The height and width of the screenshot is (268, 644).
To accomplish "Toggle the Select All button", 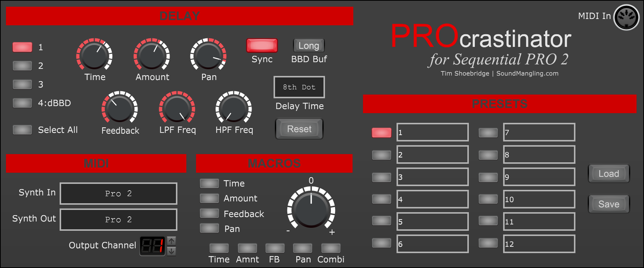I will tap(22, 130).
